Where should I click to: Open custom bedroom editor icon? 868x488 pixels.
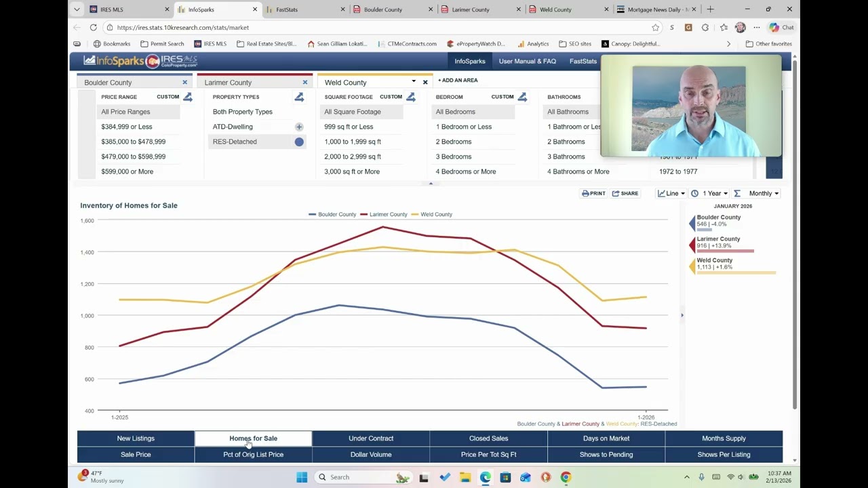pyautogui.click(x=522, y=97)
